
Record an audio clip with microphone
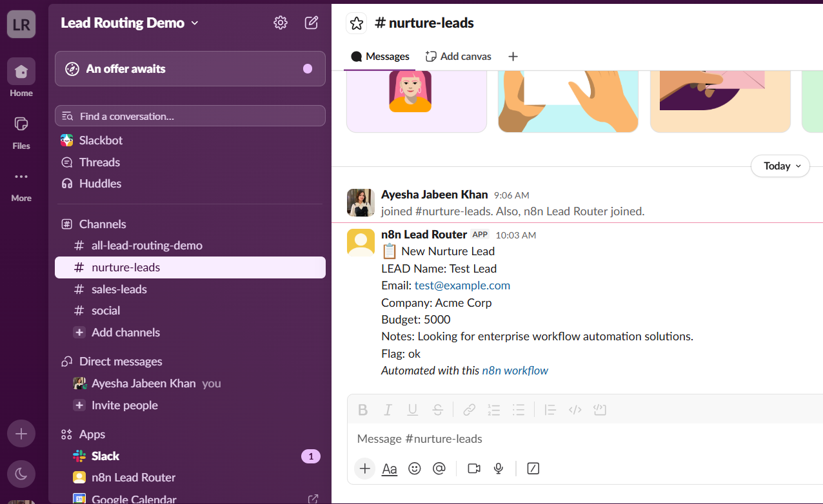pos(499,469)
